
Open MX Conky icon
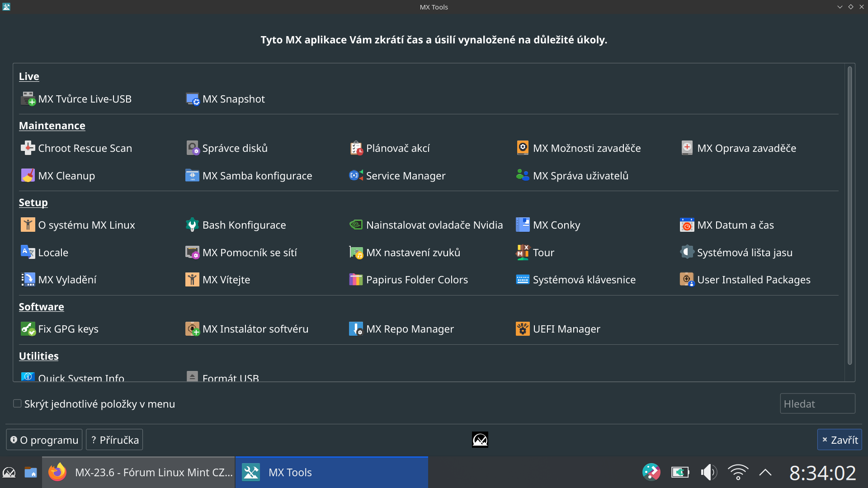point(523,225)
